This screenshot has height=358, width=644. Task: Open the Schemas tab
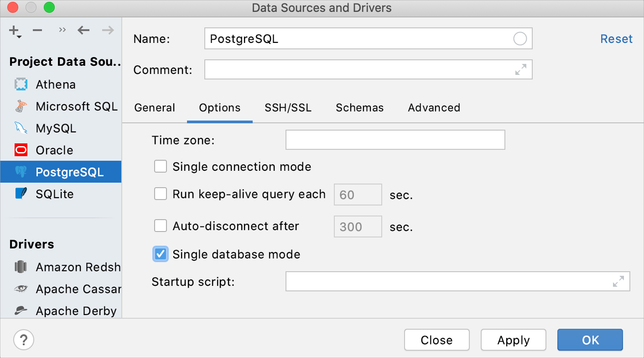pos(359,108)
